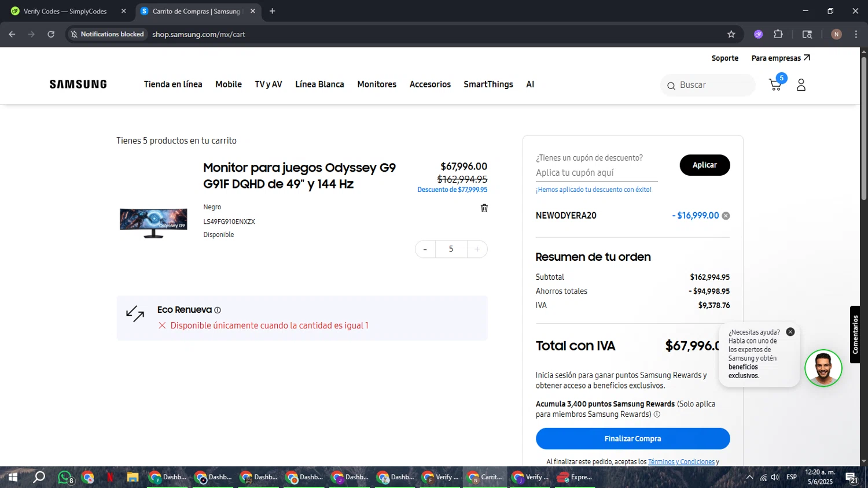Click the quantity field showing 5
This screenshot has width=868, height=488.
tap(451, 249)
